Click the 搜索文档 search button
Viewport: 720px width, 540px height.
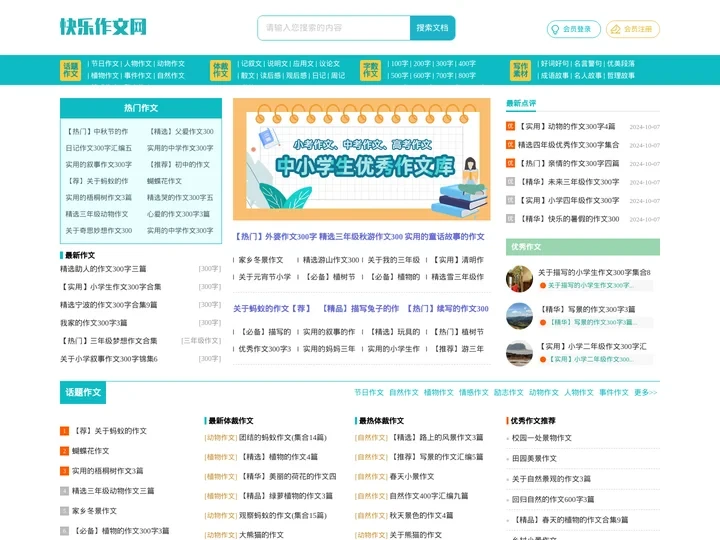tap(432, 28)
